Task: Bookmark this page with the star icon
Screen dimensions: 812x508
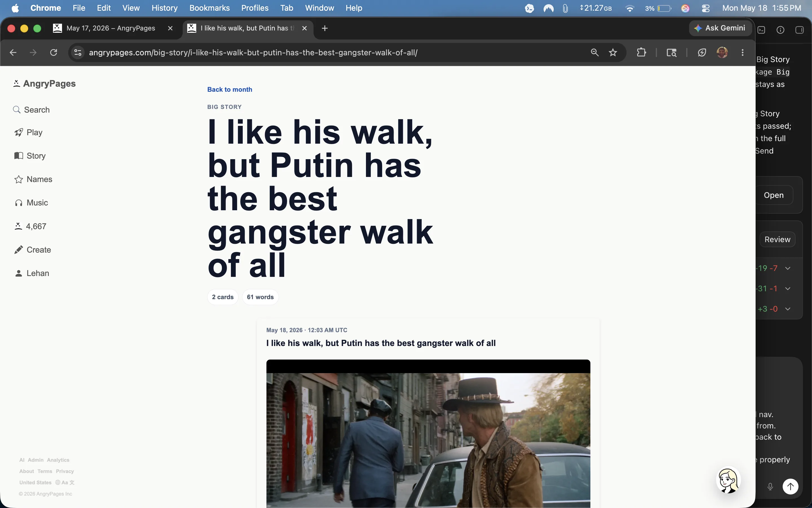Action: (x=613, y=52)
